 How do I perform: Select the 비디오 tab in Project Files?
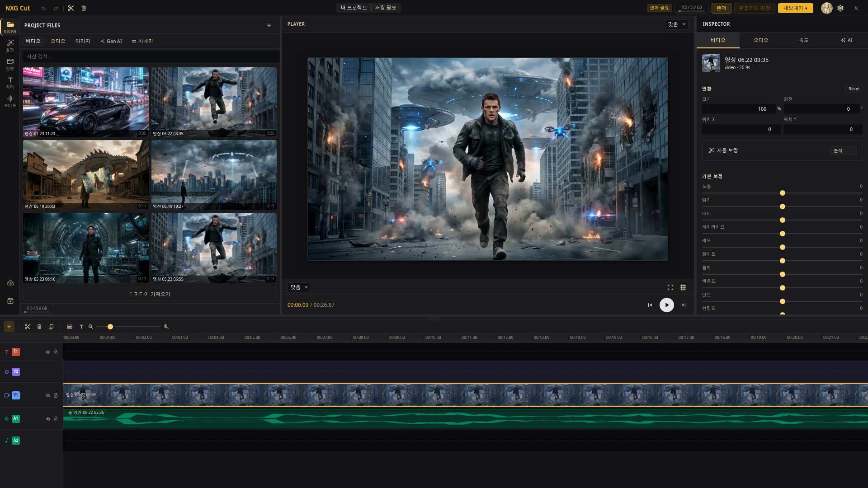point(33,41)
